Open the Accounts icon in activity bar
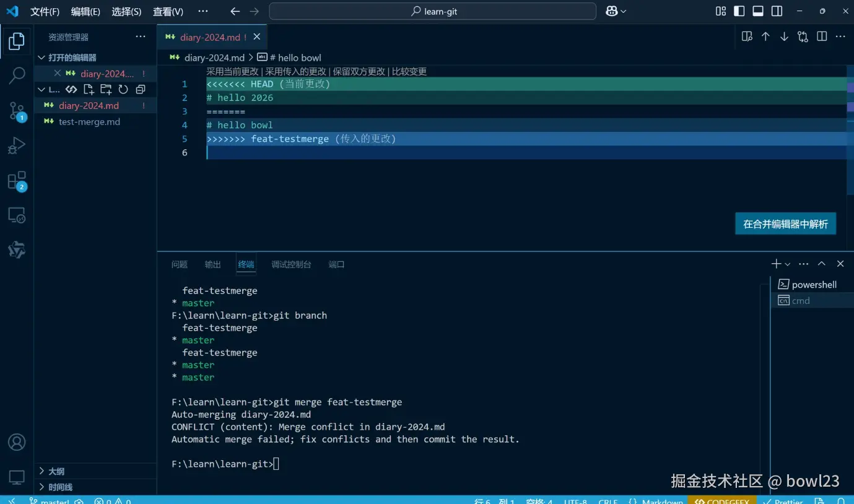854x504 pixels. point(17,442)
